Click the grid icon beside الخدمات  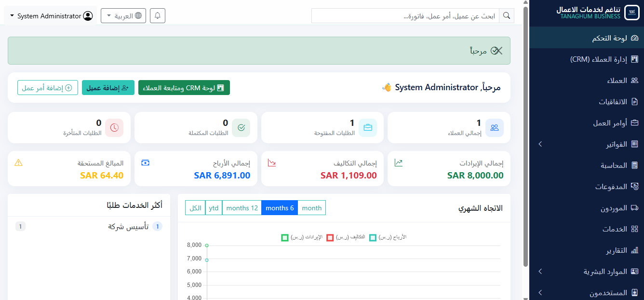tap(634, 229)
